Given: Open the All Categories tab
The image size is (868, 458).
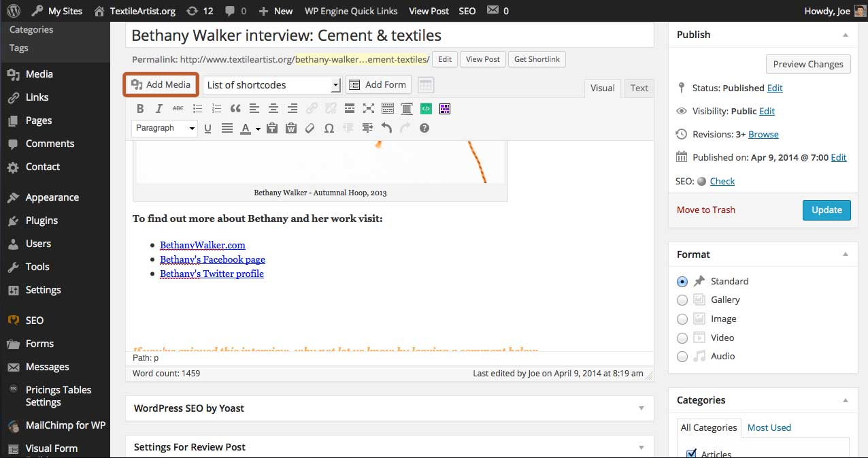Looking at the screenshot, I should (x=709, y=427).
